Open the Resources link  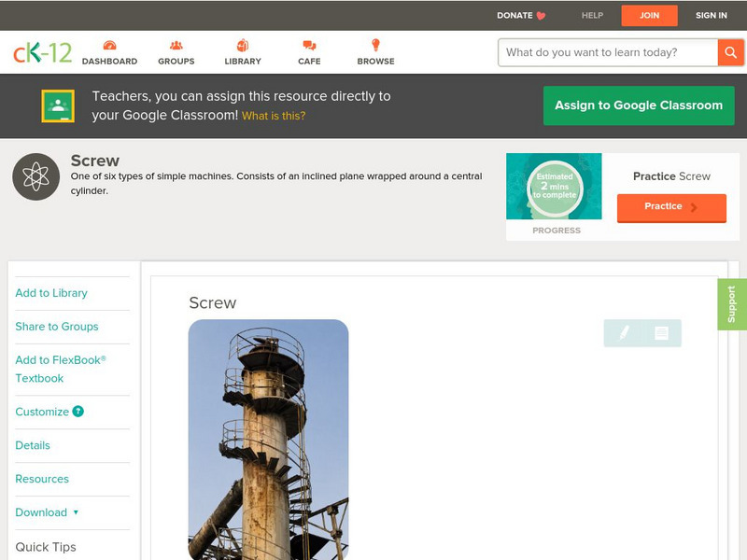(x=42, y=479)
